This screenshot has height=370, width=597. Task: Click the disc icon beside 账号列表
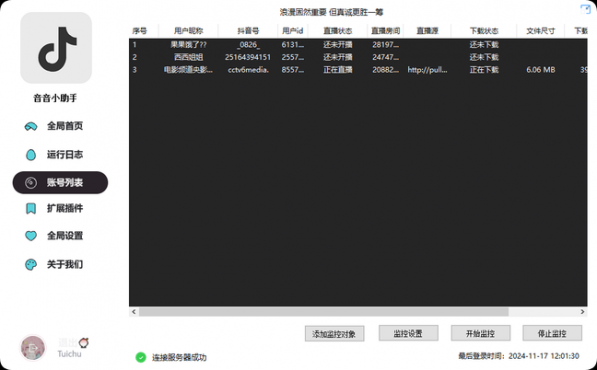(x=31, y=183)
